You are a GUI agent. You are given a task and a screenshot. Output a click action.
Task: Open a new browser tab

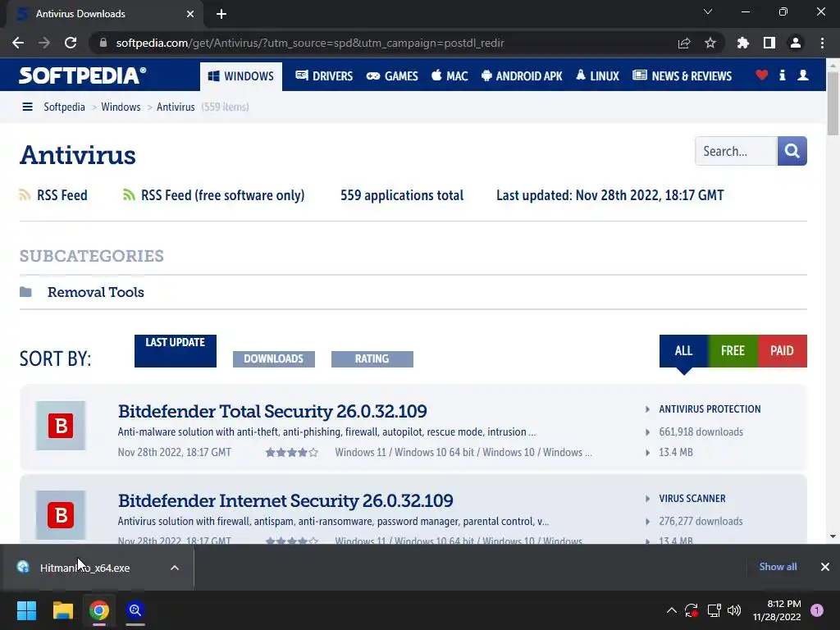coord(221,14)
